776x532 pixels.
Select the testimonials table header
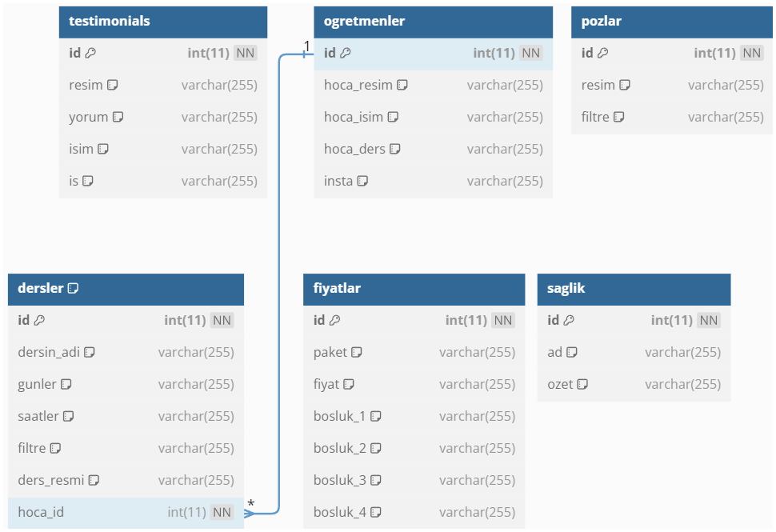point(163,22)
